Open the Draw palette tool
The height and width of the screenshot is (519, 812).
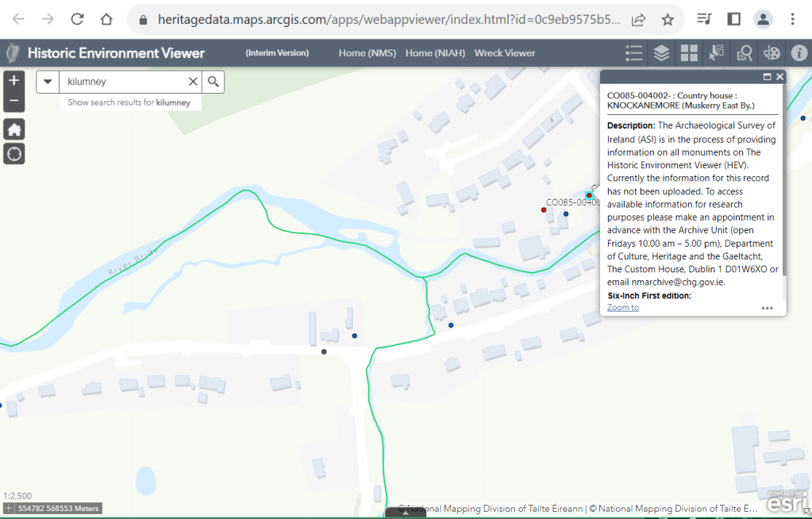tap(772, 53)
